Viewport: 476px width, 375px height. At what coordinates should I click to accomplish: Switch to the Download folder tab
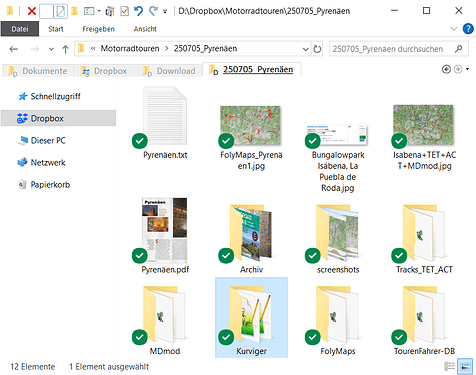tap(169, 71)
